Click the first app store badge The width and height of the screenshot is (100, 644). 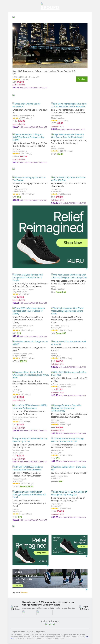pos(29,612)
